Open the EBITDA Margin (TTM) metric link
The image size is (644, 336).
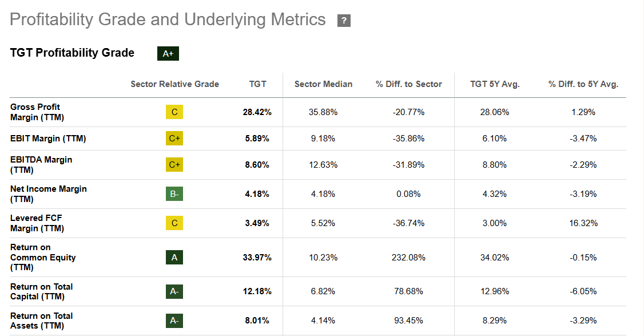[41, 165]
